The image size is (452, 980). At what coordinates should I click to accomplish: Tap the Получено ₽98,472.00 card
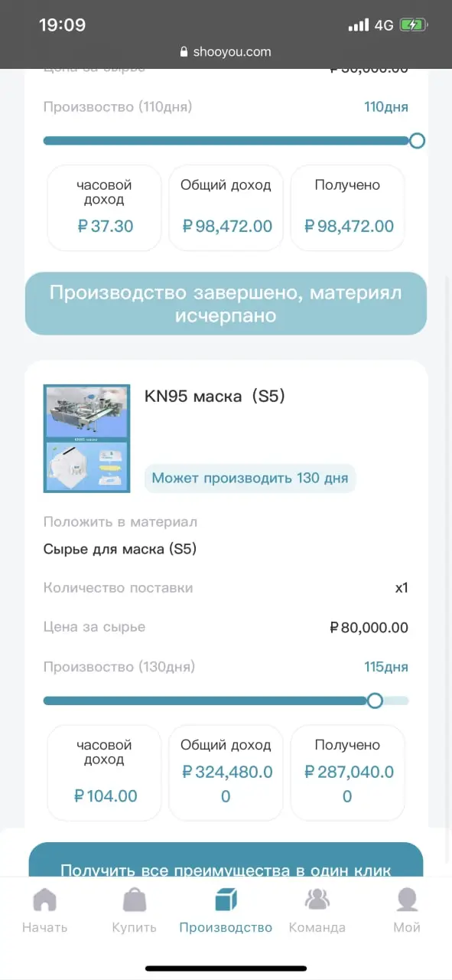click(x=347, y=207)
